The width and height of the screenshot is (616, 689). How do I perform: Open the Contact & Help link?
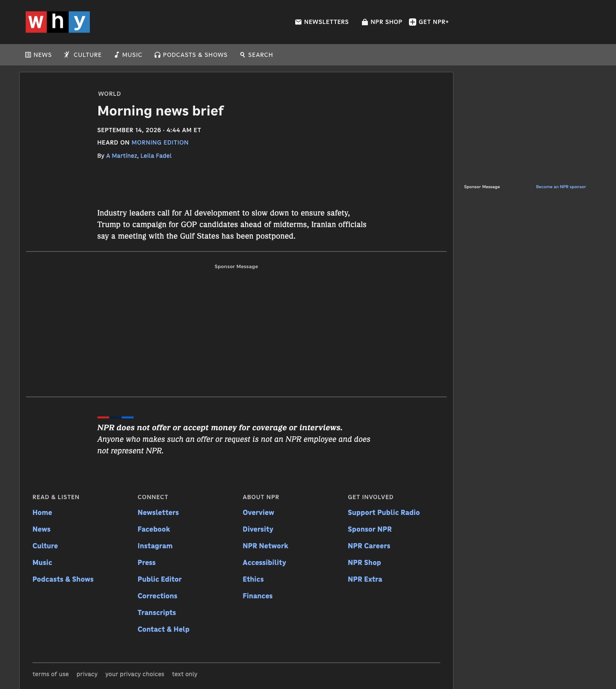163,629
